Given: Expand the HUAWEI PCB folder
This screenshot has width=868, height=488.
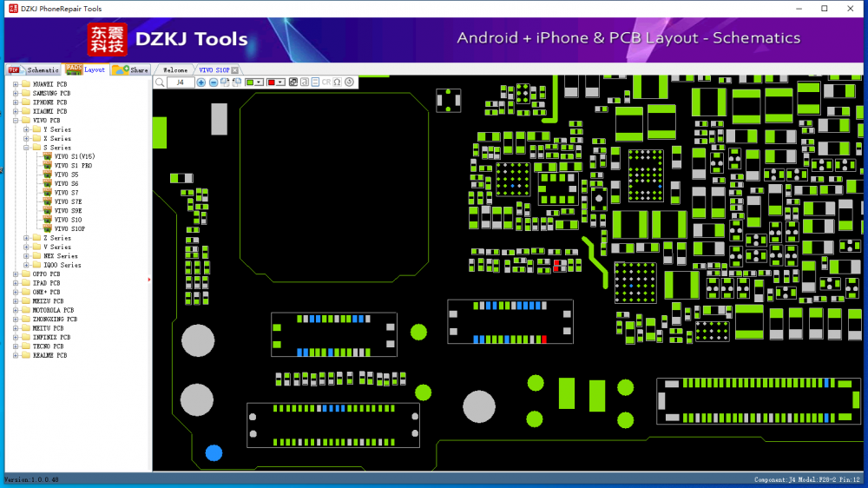Looking at the screenshot, I should click(x=16, y=84).
